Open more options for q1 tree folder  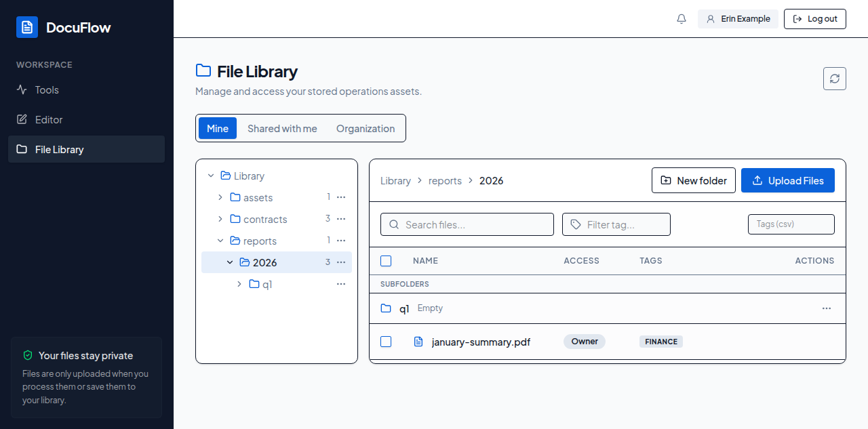click(341, 284)
